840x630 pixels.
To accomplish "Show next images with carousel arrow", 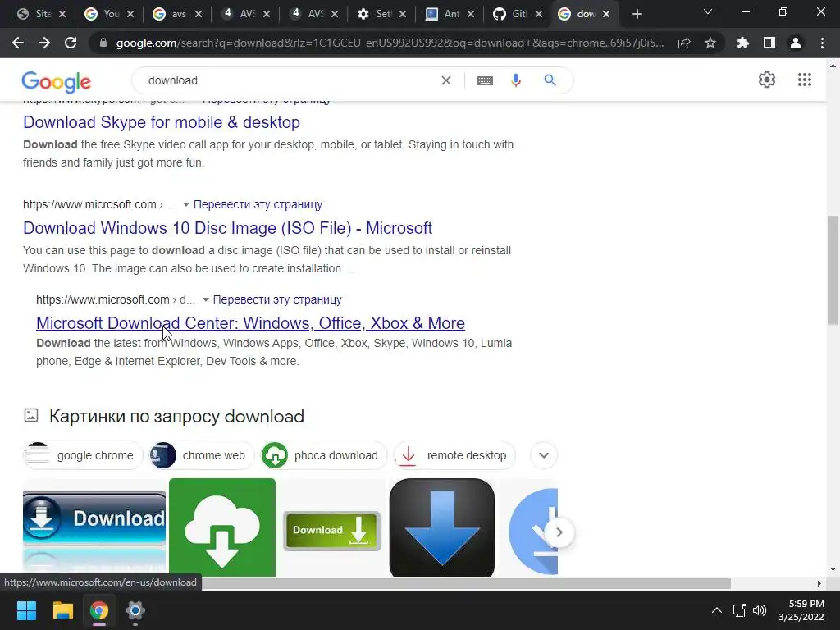I will click(x=559, y=532).
